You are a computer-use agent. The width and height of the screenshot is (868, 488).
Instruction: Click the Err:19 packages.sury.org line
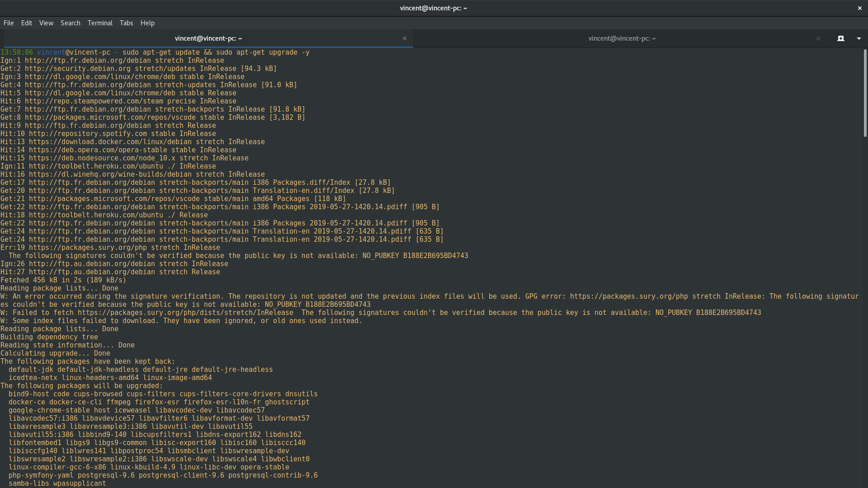click(x=110, y=248)
